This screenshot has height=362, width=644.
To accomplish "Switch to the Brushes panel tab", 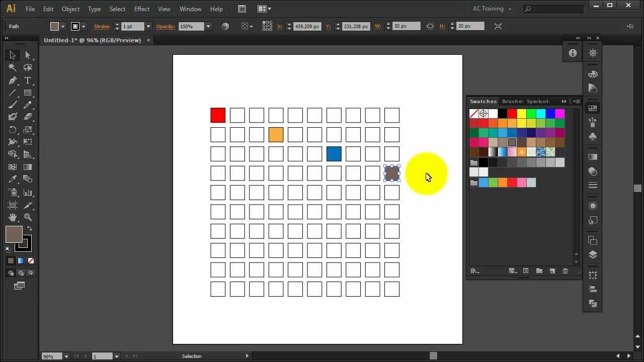I will click(513, 101).
